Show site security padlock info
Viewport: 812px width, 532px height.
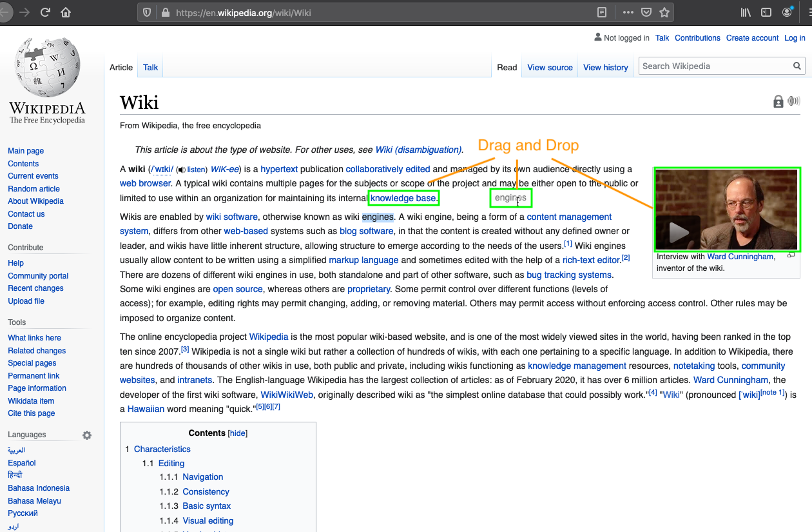click(x=165, y=12)
